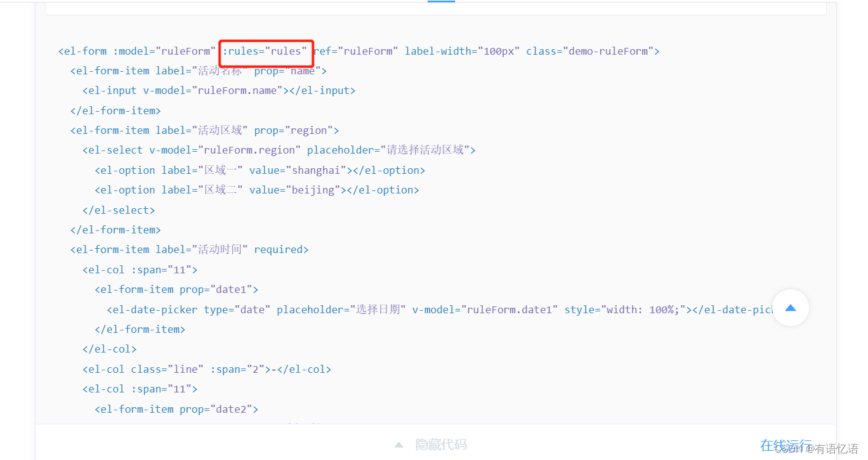
Task: Click the el-form-item label="活动时间" required line
Action: (189, 249)
